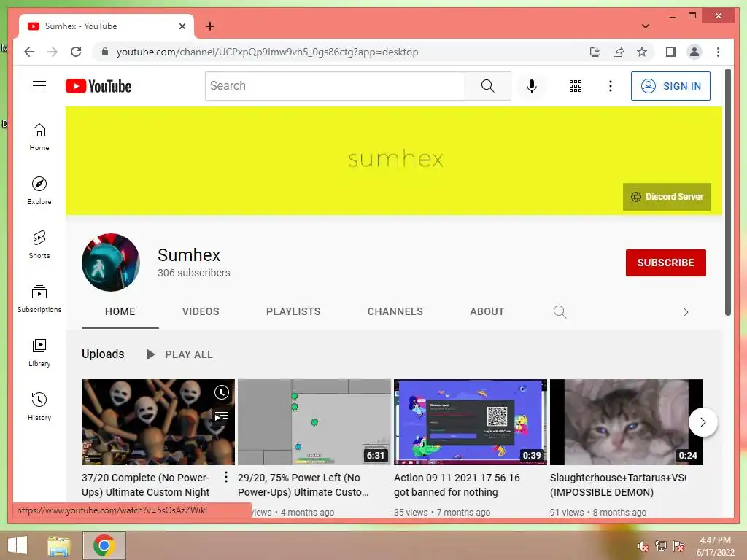
Task: Switch to the PLAYLISTS tab
Action: point(293,312)
